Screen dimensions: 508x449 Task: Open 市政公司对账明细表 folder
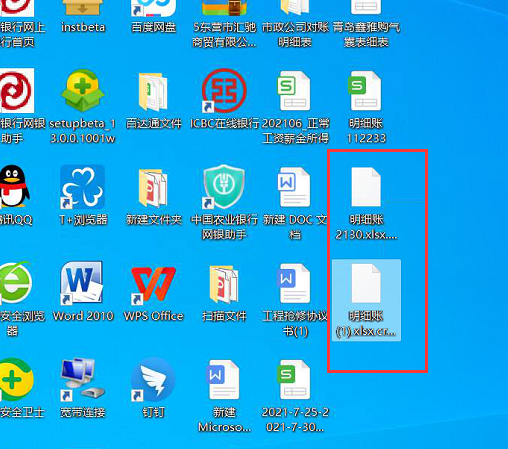tap(295, 7)
